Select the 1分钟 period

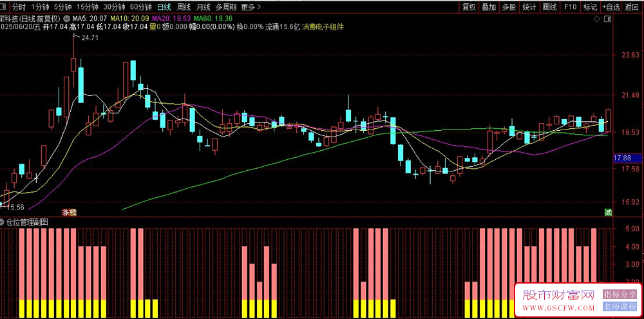(39, 7)
